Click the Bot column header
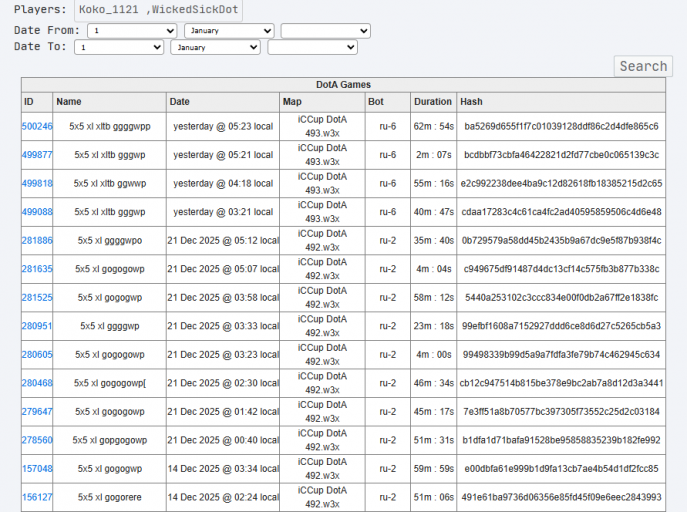Image resolution: width=687 pixels, height=512 pixels. coord(388,102)
